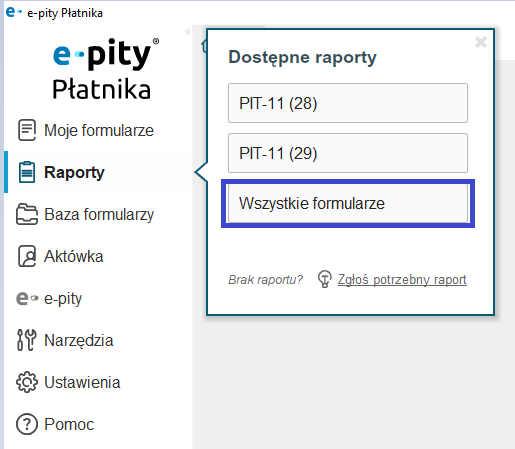Select the Raporty text label in sidebar
Viewport: 515px width, 449px height.
(x=74, y=172)
